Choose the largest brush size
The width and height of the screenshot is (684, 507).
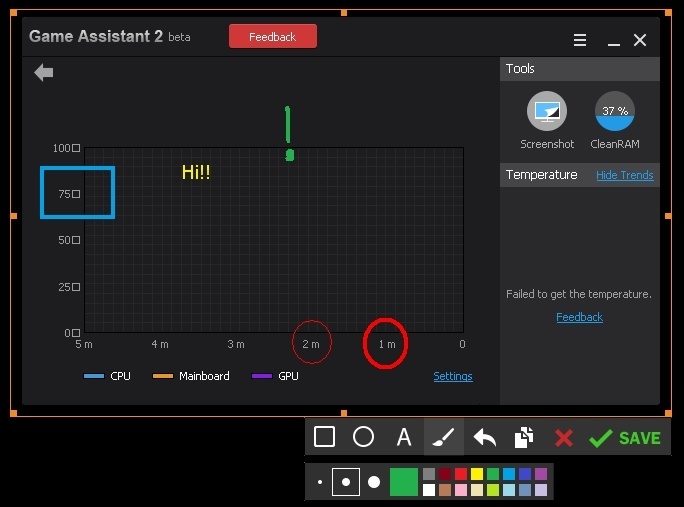click(374, 482)
